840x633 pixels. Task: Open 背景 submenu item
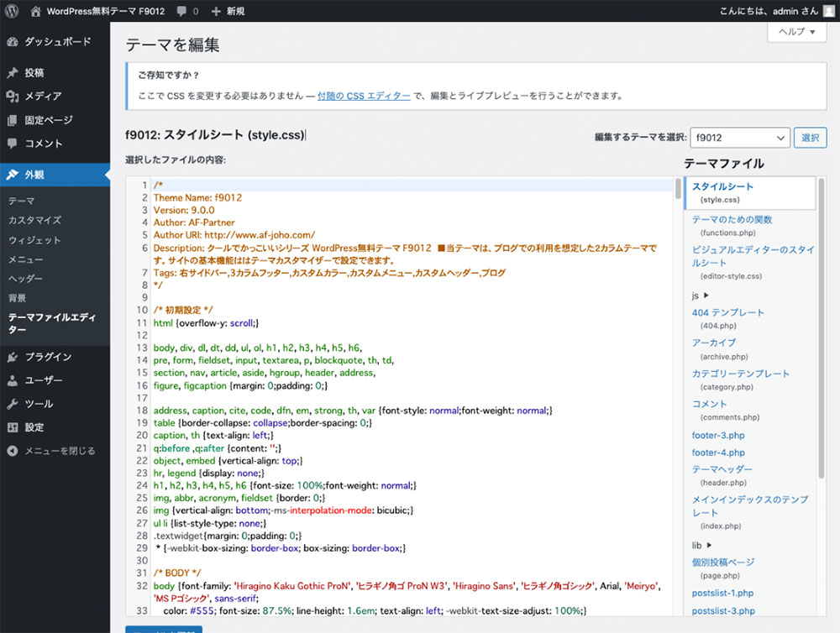click(17, 298)
